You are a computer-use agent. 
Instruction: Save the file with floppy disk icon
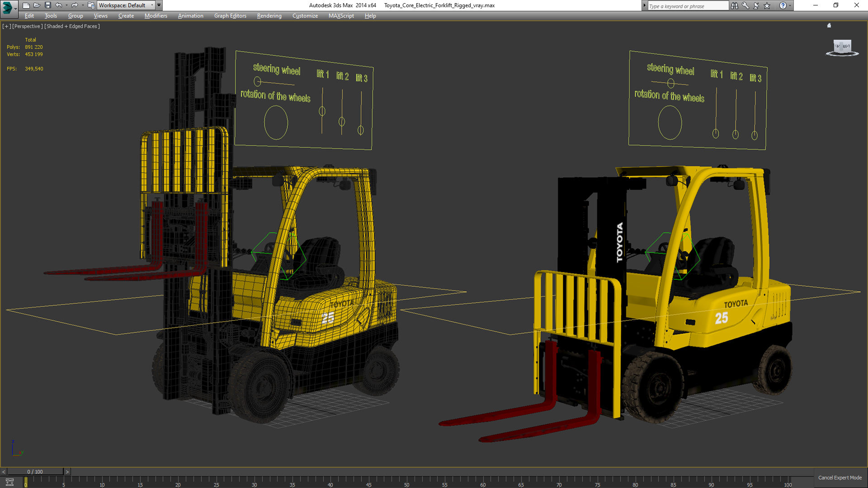click(x=48, y=5)
